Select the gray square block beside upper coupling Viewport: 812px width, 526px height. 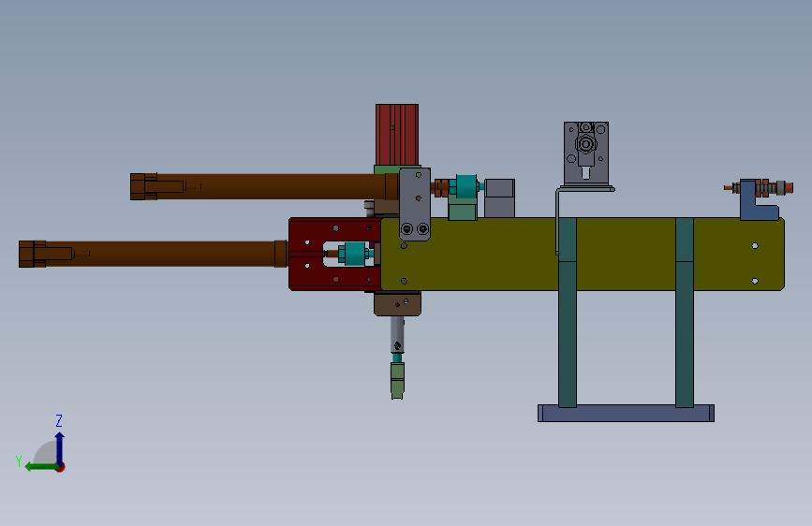point(500,198)
